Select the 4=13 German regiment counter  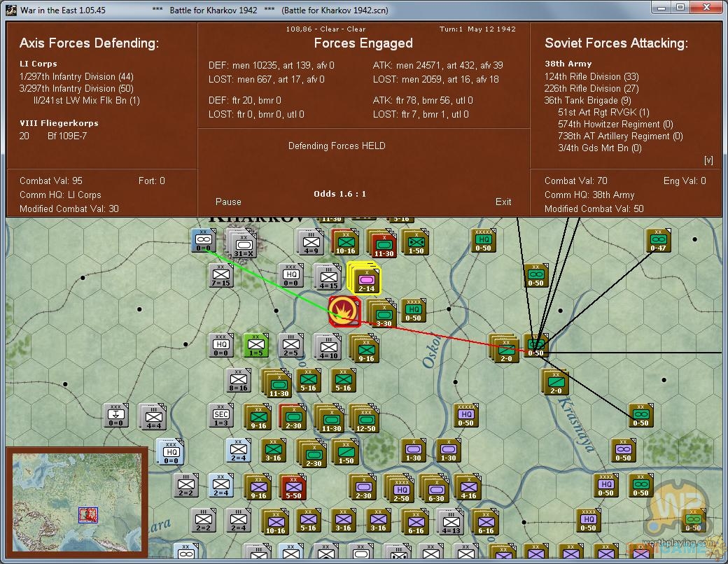point(449,521)
